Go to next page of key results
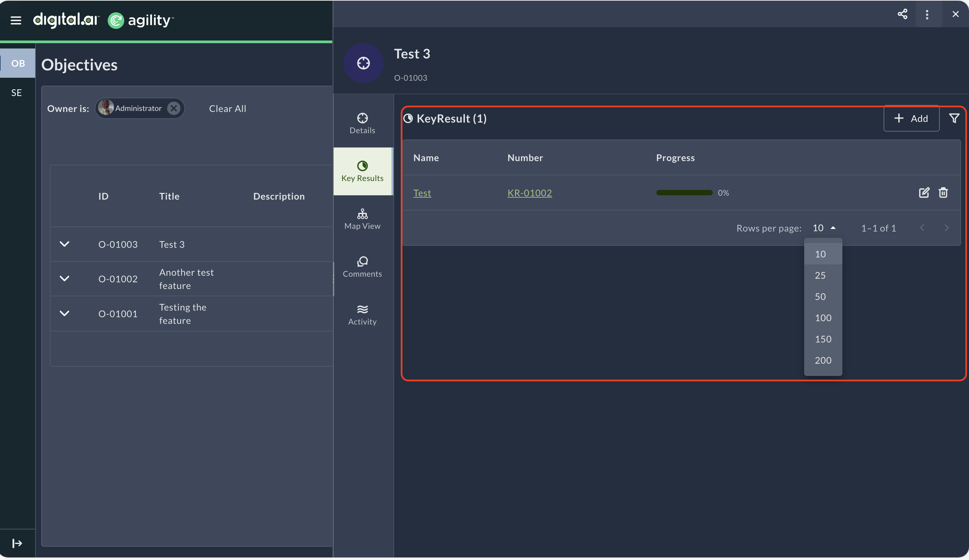Screen dimensions: 969x560 947,228
